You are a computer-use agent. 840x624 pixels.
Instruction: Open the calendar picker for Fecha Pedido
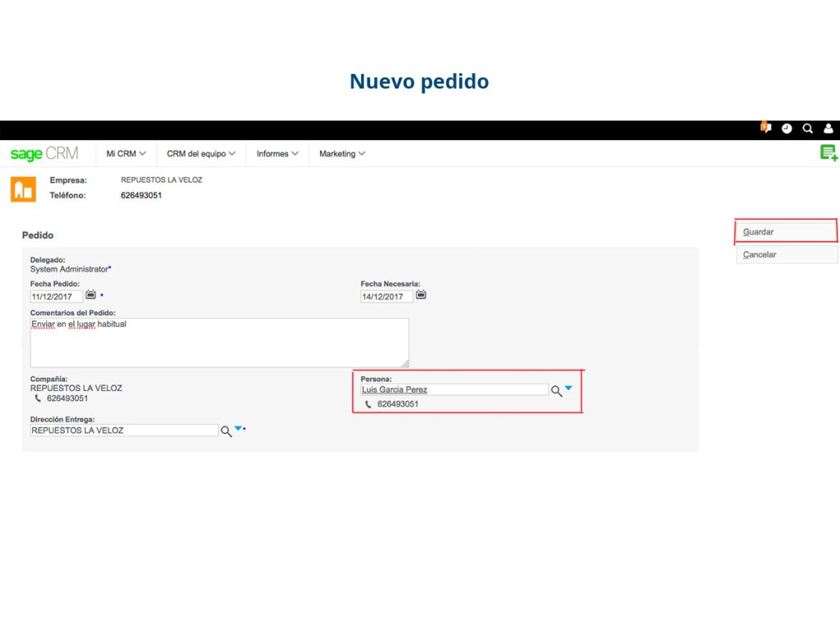point(90,294)
